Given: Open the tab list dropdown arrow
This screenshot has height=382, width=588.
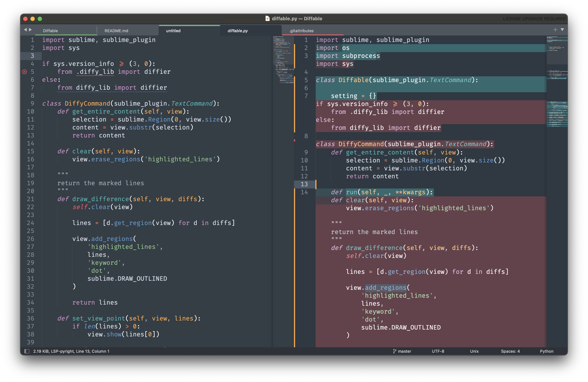Looking at the screenshot, I should point(562,30).
